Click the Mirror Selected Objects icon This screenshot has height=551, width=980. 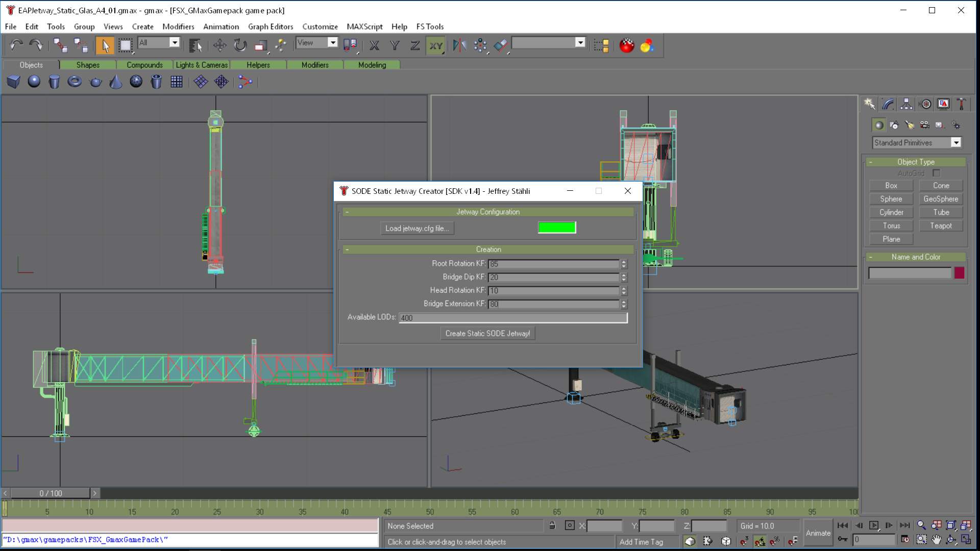coord(459,46)
